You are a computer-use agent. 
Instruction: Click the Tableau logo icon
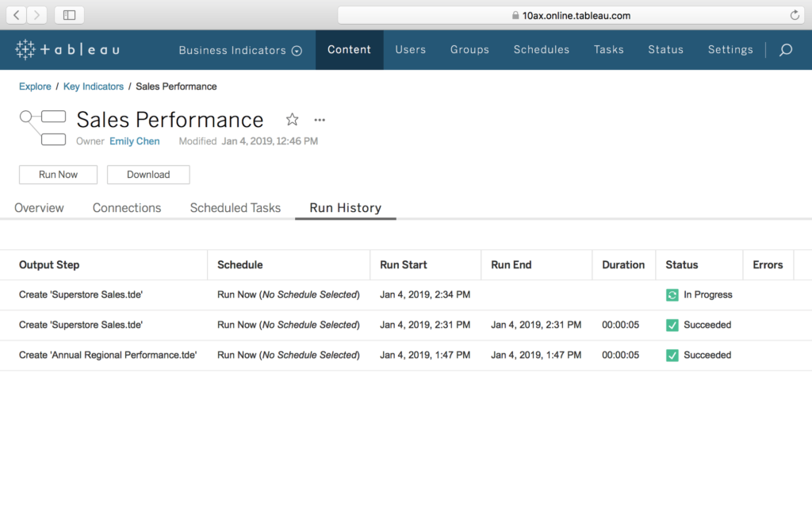25,50
